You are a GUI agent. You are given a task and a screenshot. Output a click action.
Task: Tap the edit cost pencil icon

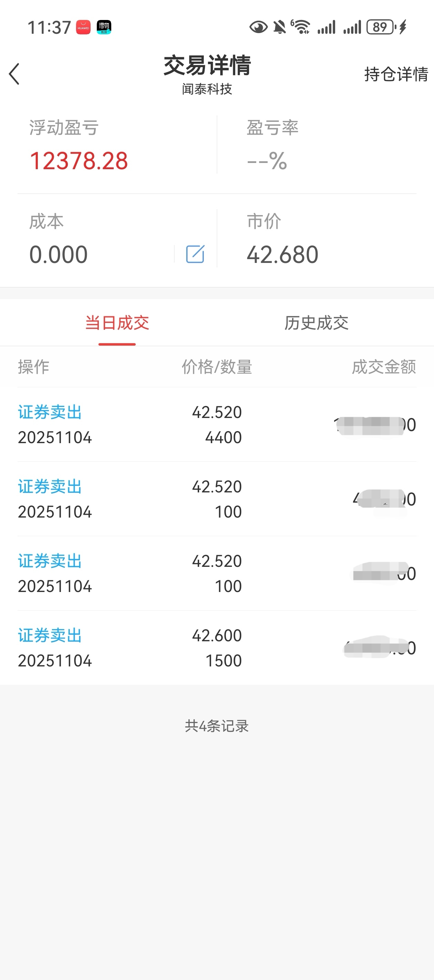click(195, 254)
